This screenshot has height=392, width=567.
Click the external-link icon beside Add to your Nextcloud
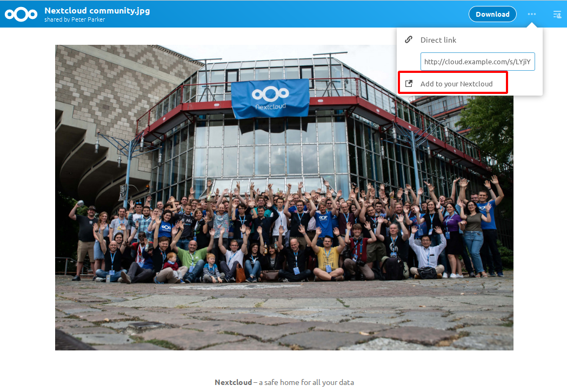409,84
